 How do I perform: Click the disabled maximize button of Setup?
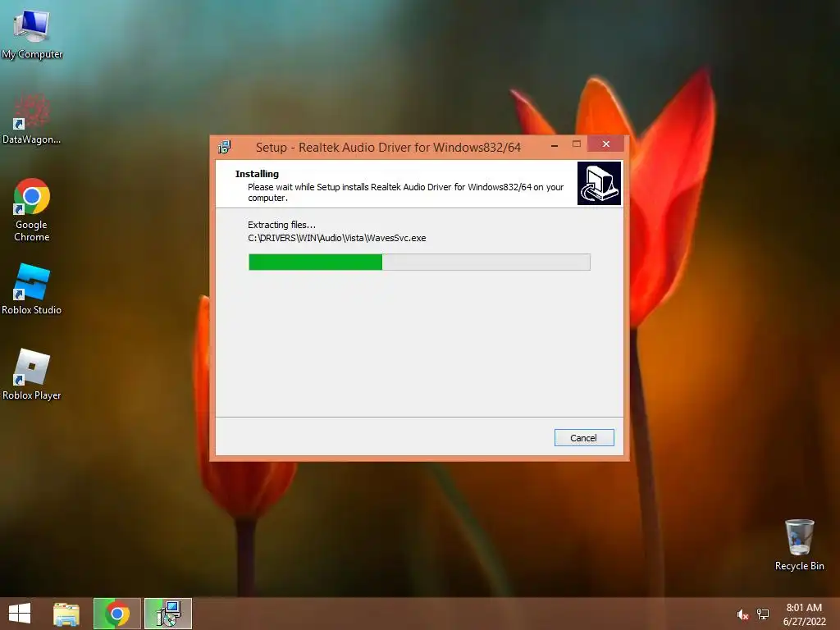[x=577, y=144]
